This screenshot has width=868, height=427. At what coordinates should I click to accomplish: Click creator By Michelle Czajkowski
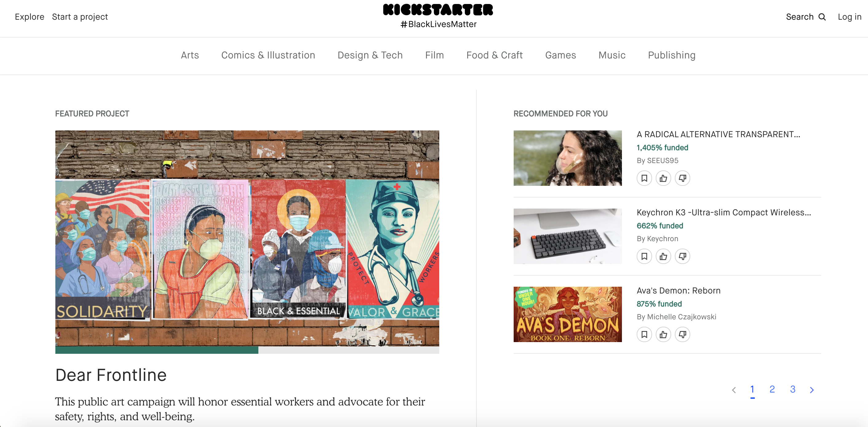tap(676, 317)
